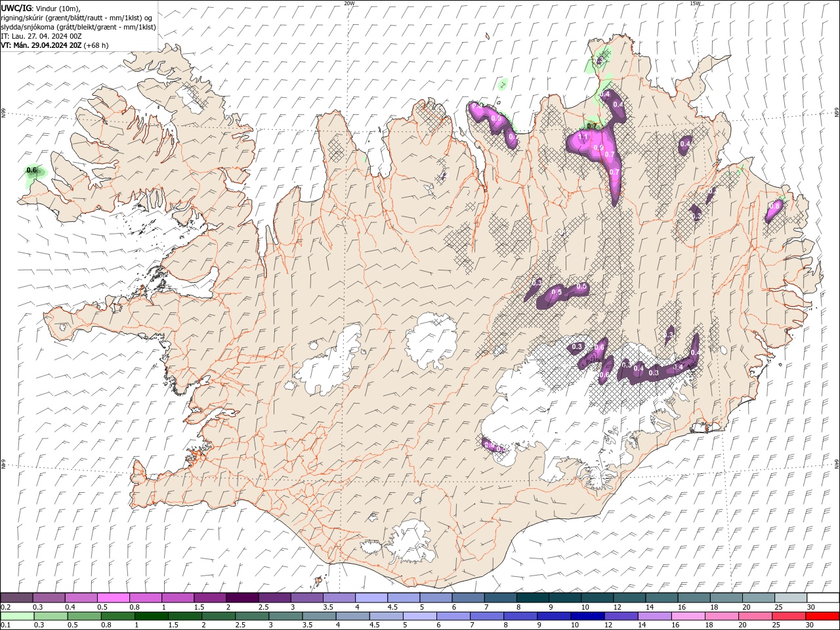Viewport: 840px width, 630px height.
Task: Click the rain legend swatch labeled 1.5
Action: pos(185,616)
